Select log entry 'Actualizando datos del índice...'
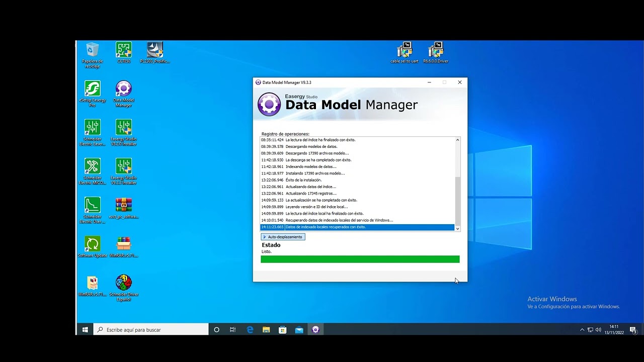 coord(357,187)
